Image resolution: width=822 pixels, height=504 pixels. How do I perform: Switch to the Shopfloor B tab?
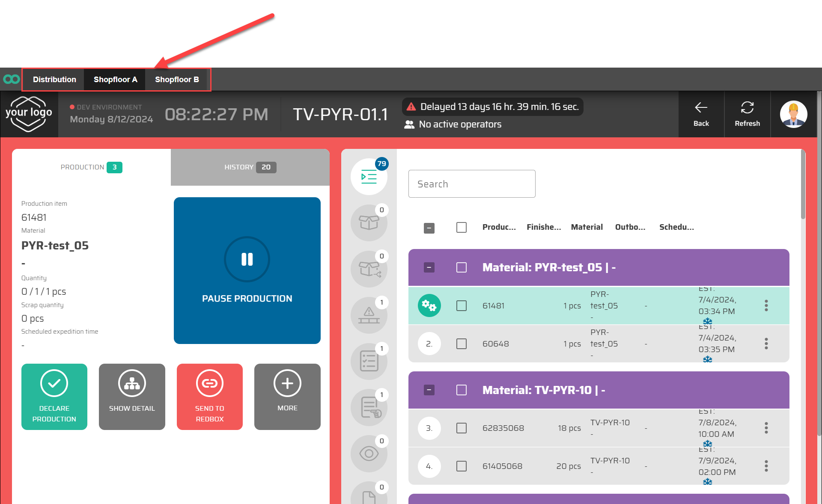point(177,80)
